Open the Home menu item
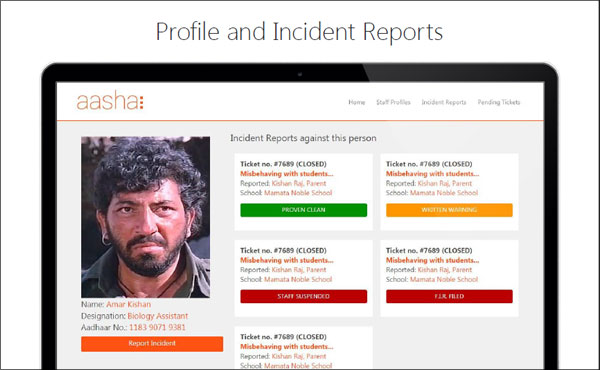Viewport: 600px width, 370px height. click(x=357, y=102)
